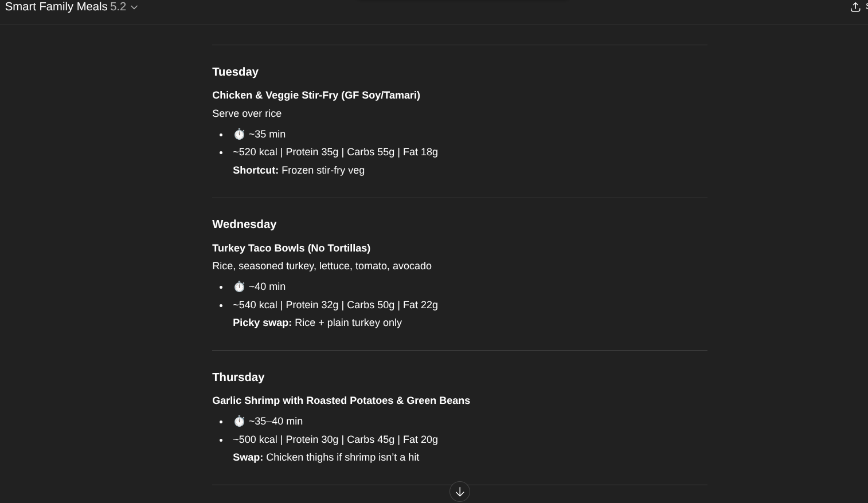
Task: Click the Tuesday heading
Action: pyautogui.click(x=235, y=72)
